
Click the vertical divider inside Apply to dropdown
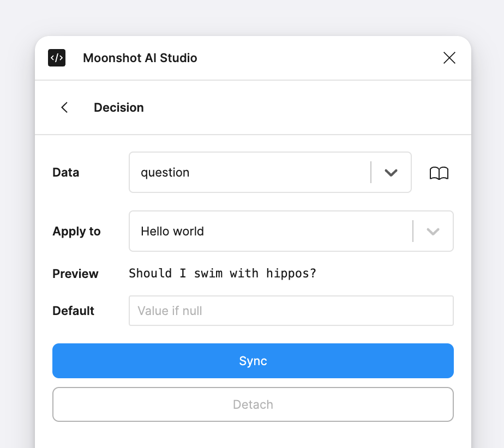point(413,231)
